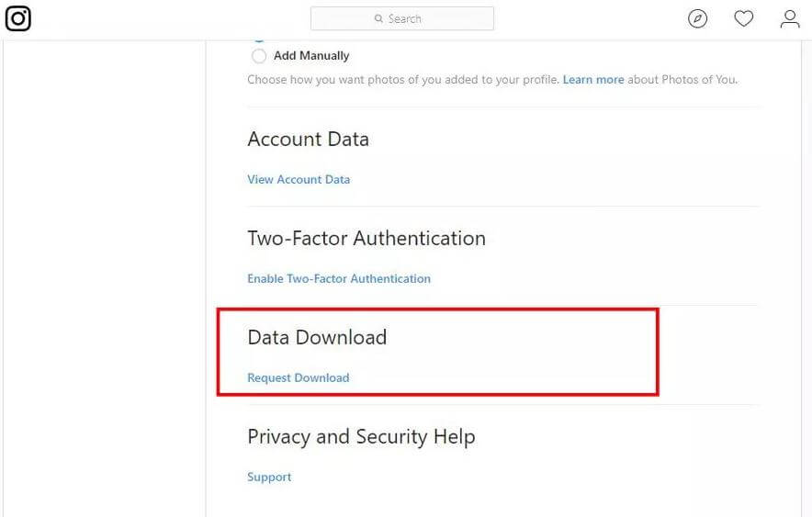Viewport: 812px width, 517px height.
Task: Click the 'about Photos of You' text
Action: point(682,80)
